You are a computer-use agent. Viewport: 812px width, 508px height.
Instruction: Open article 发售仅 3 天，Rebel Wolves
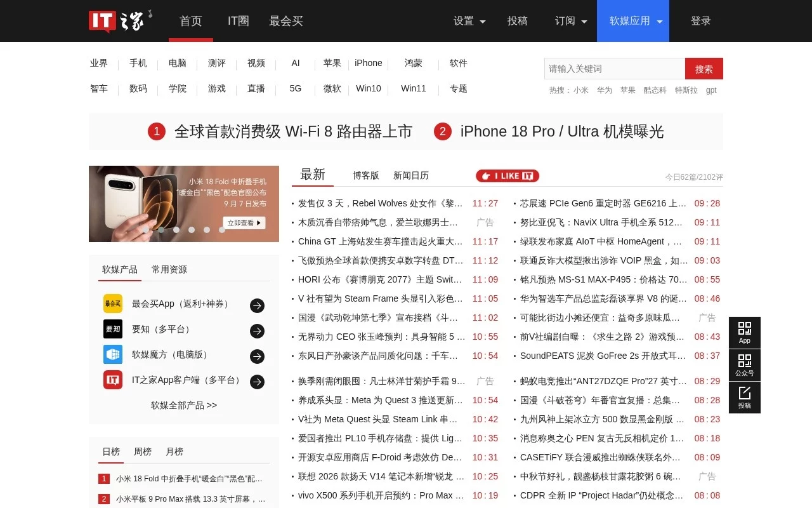(381, 203)
